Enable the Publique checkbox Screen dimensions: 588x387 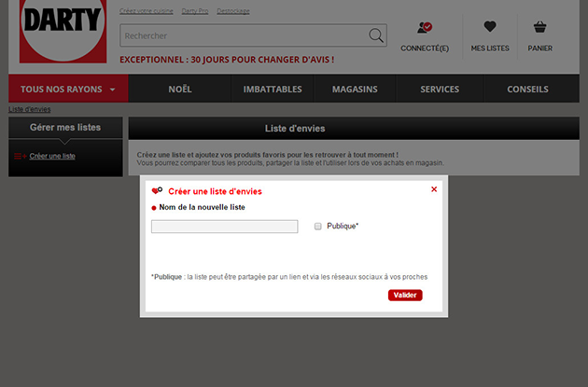tap(318, 227)
